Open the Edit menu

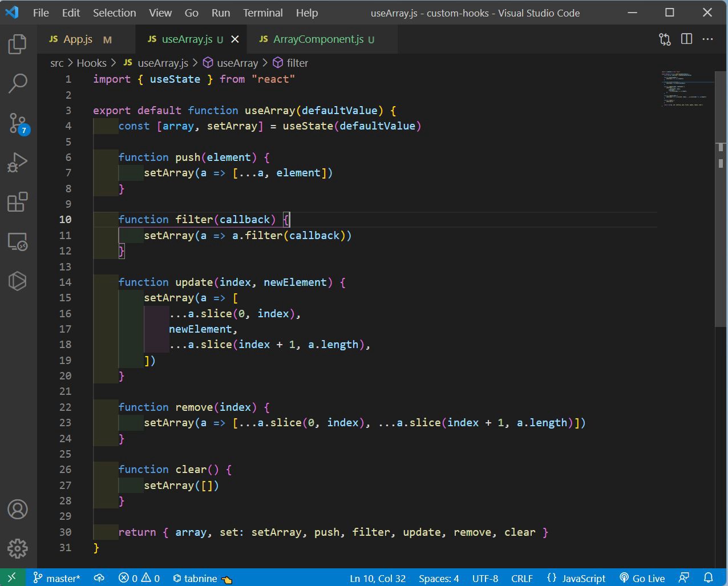(71, 13)
